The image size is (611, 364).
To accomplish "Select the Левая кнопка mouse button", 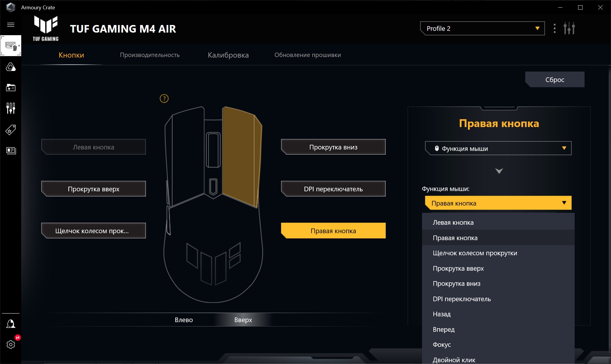I will [x=94, y=147].
